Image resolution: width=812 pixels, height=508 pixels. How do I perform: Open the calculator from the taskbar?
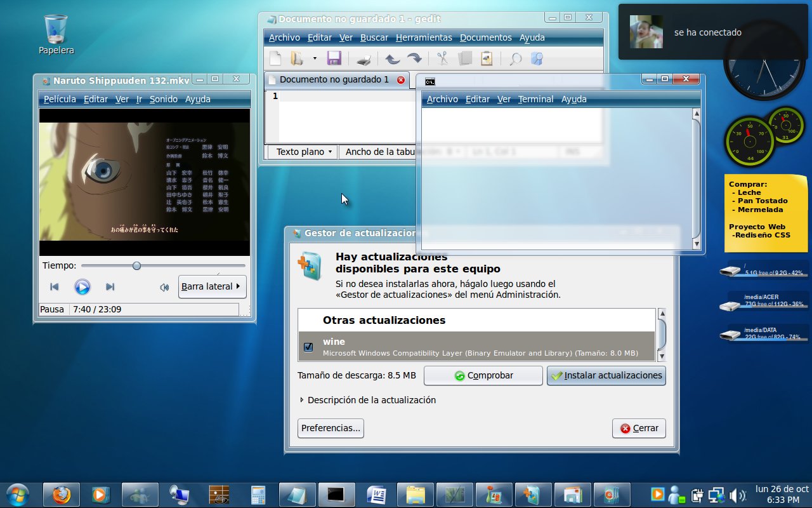(x=258, y=494)
